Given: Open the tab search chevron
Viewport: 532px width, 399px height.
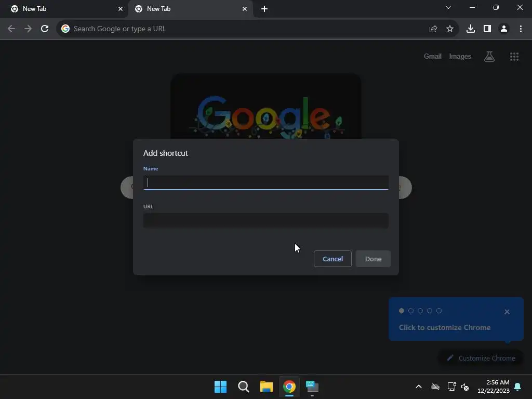Looking at the screenshot, I should click(x=448, y=7).
